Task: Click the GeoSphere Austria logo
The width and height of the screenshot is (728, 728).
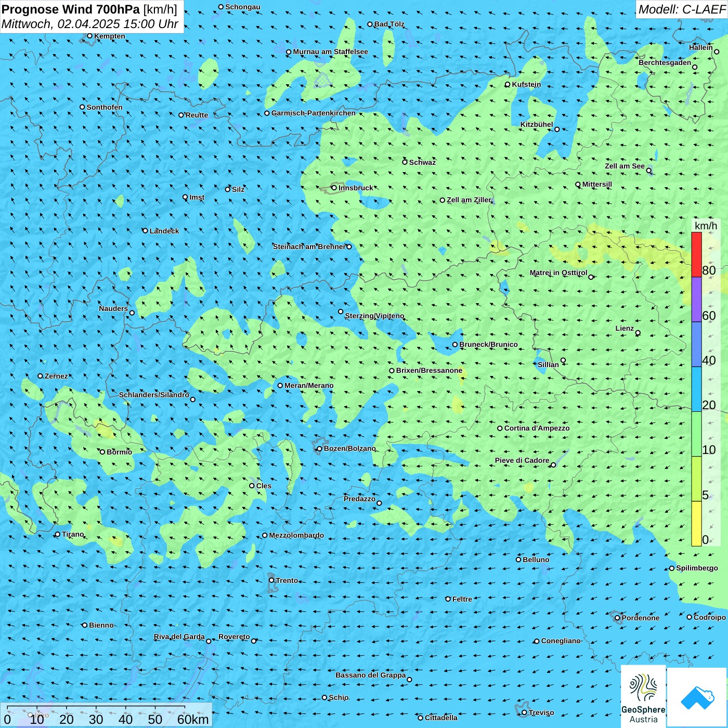Action: click(x=643, y=695)
